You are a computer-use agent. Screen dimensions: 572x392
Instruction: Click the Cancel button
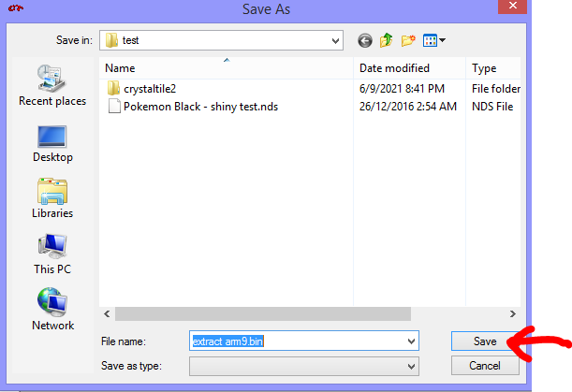click(485, 366)
